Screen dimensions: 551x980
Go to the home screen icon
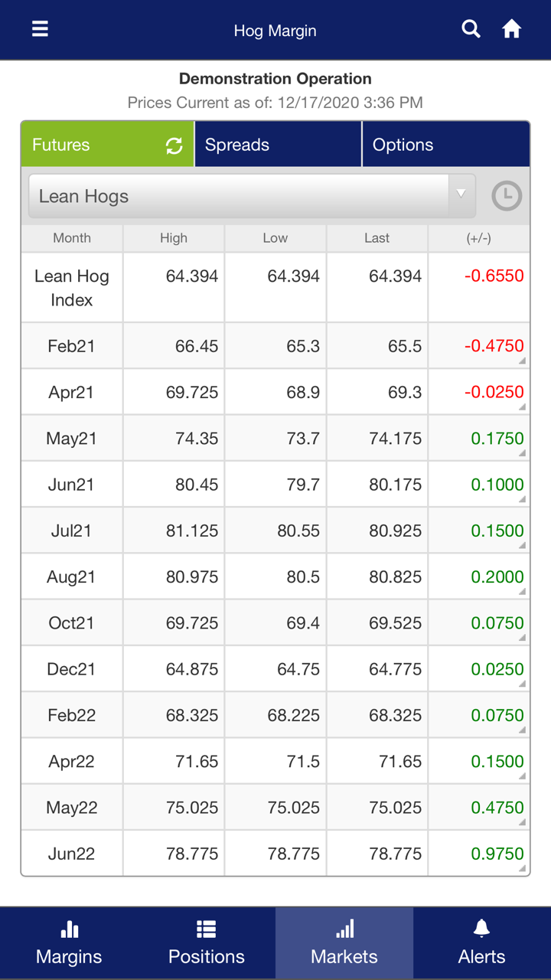pyautogui.click(x=511, y=29)
